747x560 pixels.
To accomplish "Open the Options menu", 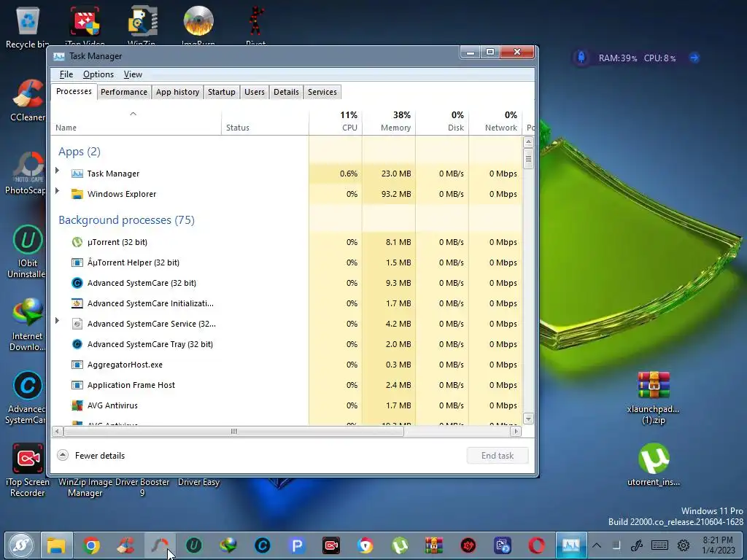I will pos(98,74).
